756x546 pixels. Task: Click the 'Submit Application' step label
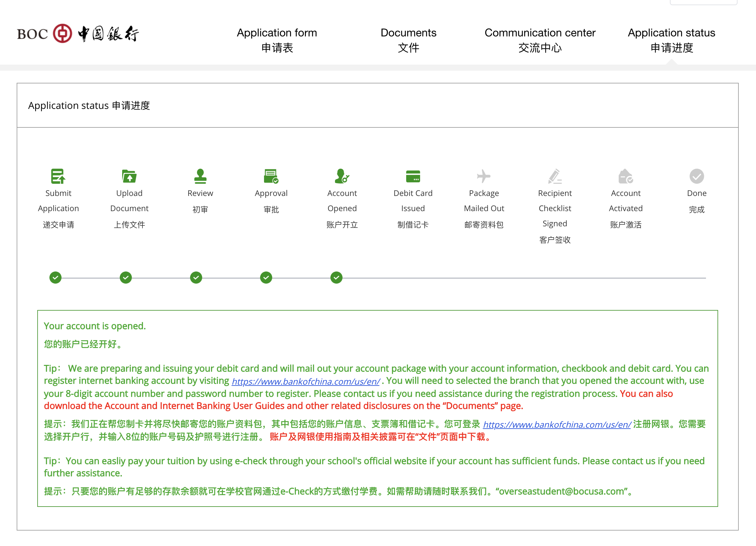58,201
